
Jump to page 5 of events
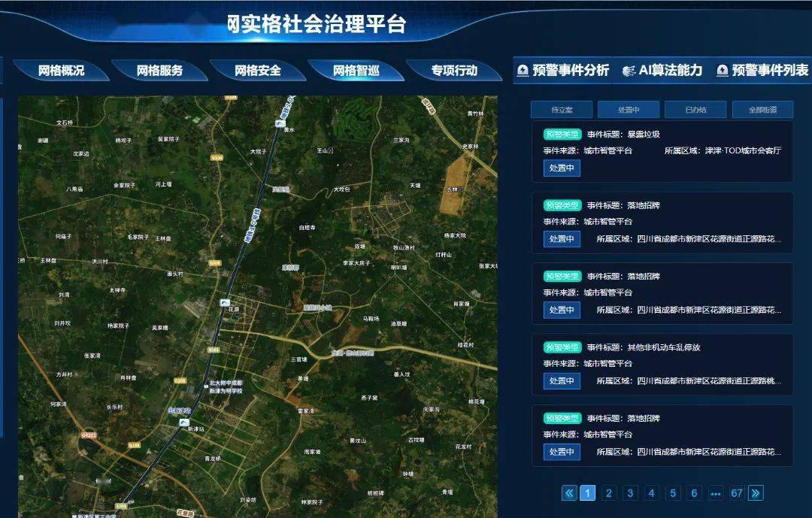[673, 493]
